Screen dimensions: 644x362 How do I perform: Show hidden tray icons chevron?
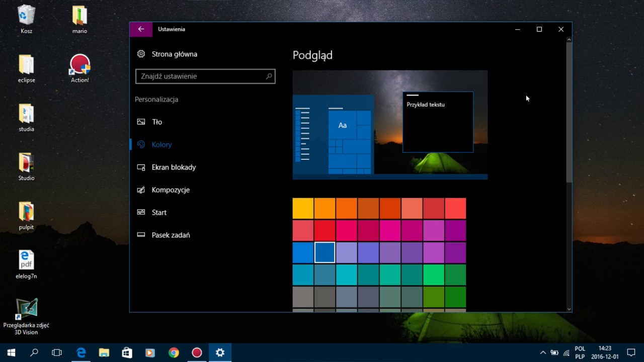pyautogui.click(x=543, y=352)
